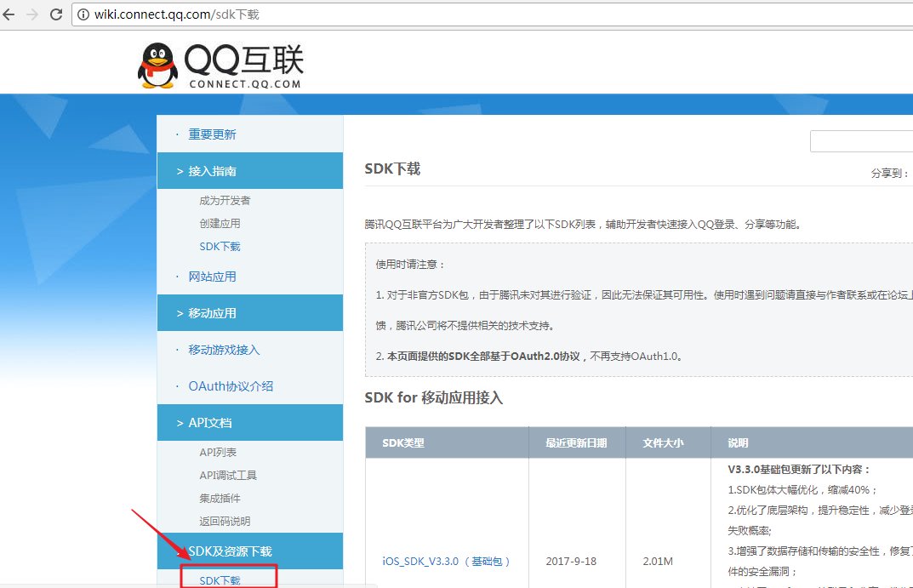The height and width of the screenshot is (588, 913).
Task: Click the red-boxed SDK下载 link
Action: (220, 580)
